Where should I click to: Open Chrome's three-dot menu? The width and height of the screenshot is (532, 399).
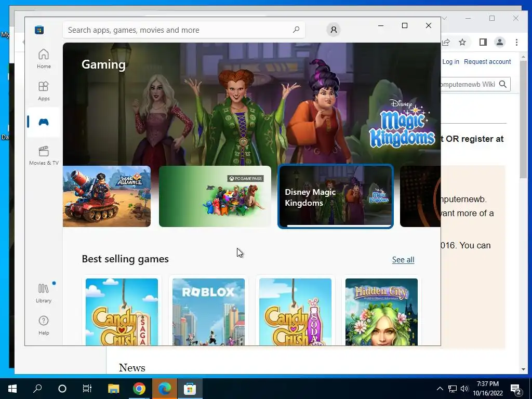(516, 42)
